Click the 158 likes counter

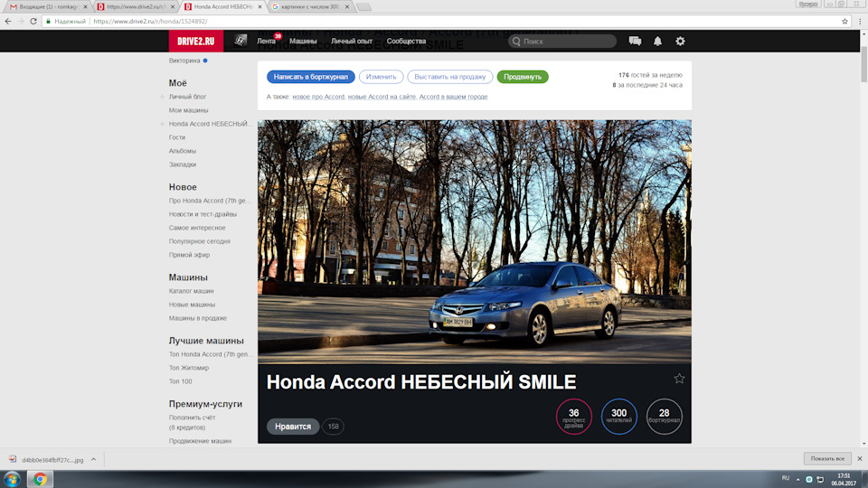pos(334,427)
